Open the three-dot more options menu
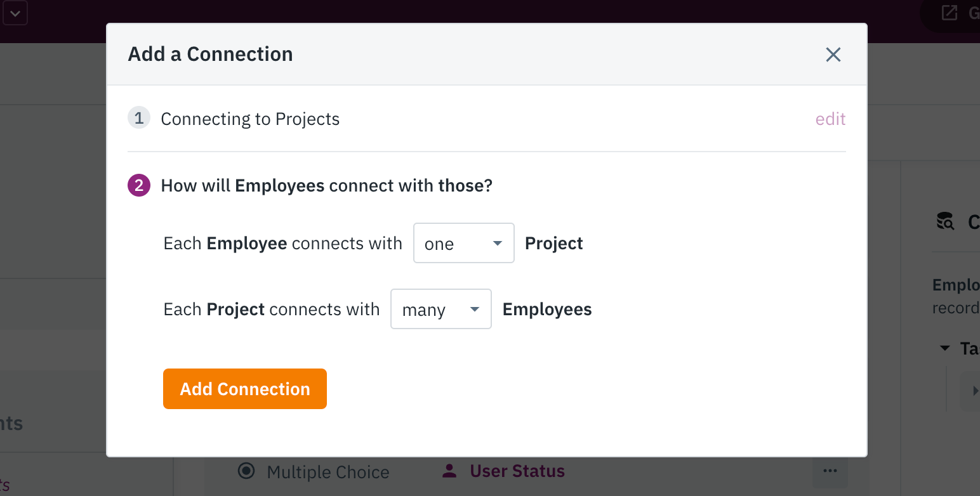Viewport: 980px width, 496px height. click(830, 471)
